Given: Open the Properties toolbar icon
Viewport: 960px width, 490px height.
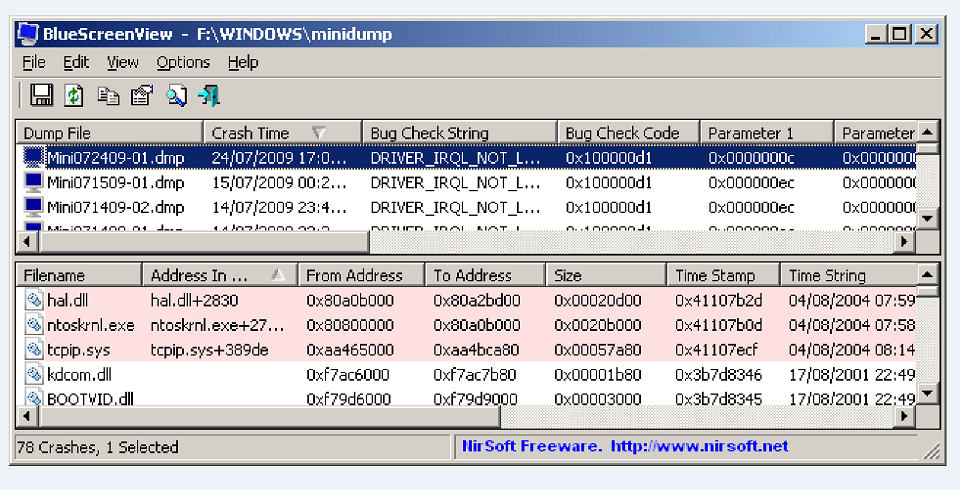Looking at the screenshot, I should coord(142,96).
